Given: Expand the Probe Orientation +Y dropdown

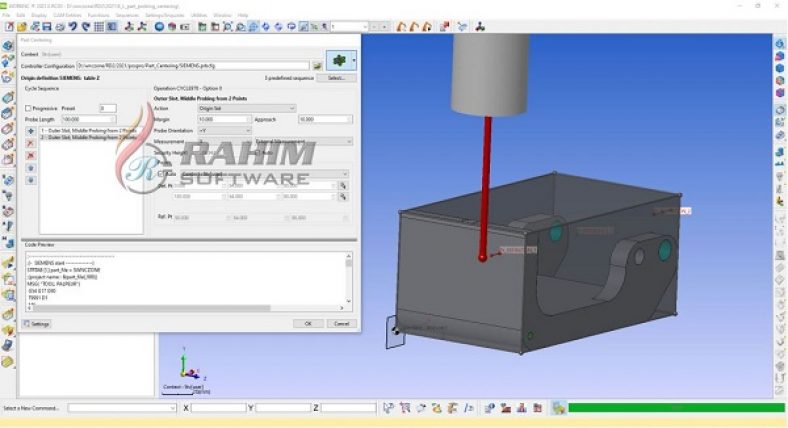Looking at the screenshot, I should coord(224,130).
